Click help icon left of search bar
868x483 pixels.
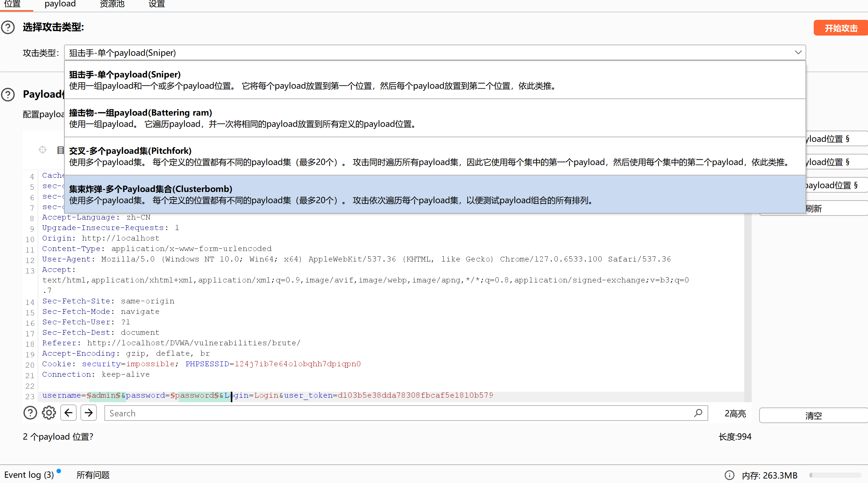[30, 413]
